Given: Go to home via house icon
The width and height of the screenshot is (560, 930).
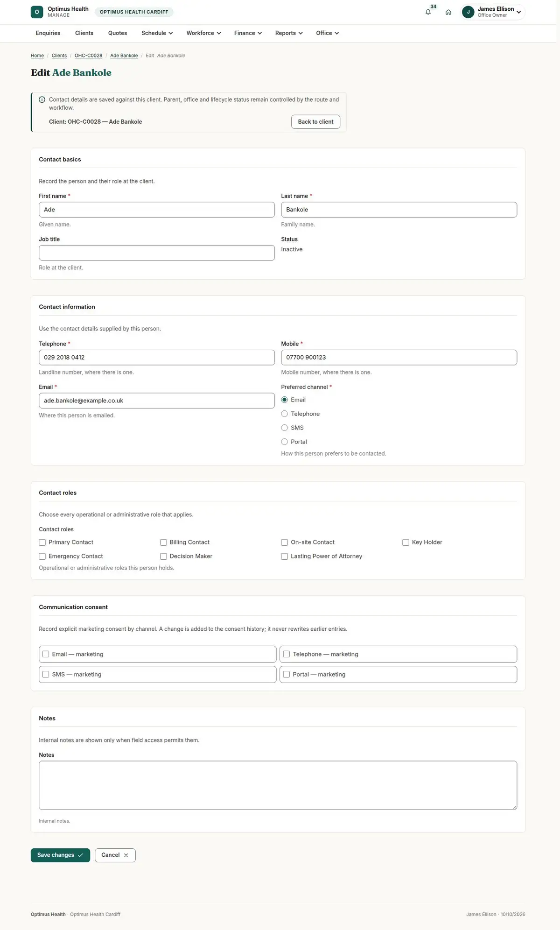Looking at the screenshot, I should tap(448, 12).
